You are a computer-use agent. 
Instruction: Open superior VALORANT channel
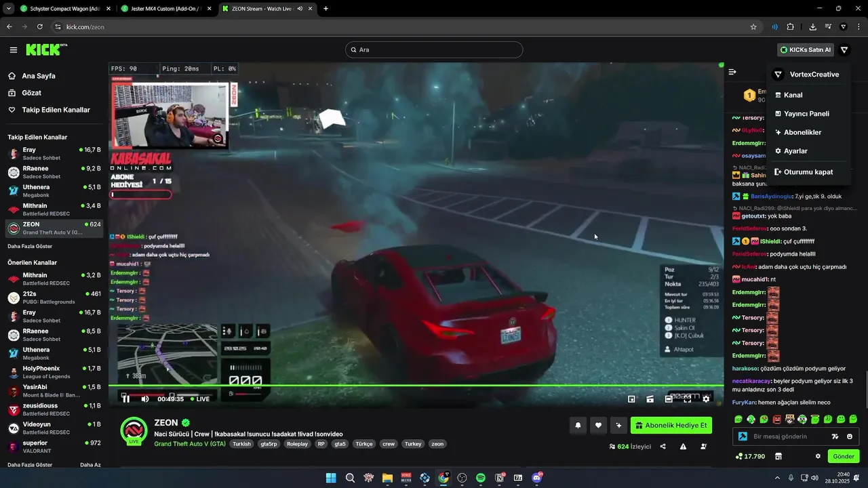[x=54, y=447]
